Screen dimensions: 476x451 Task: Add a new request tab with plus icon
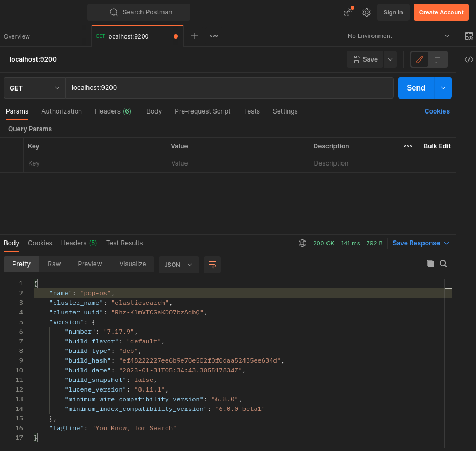coord(195,36)
